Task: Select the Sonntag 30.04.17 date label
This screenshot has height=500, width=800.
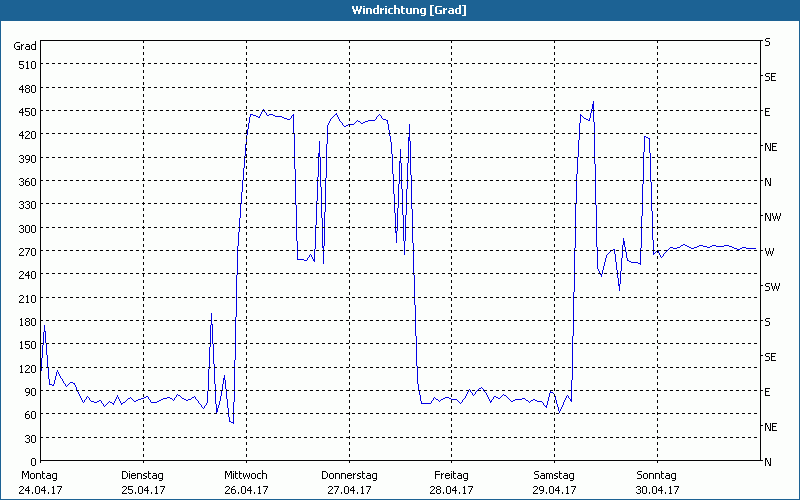Action: 657,482
